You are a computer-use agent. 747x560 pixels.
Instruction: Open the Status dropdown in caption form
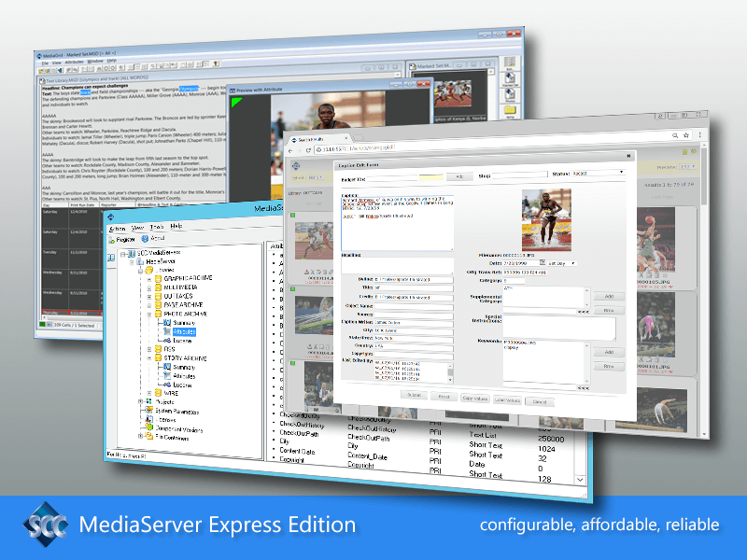pyautogui.click(x=598, y=173)
